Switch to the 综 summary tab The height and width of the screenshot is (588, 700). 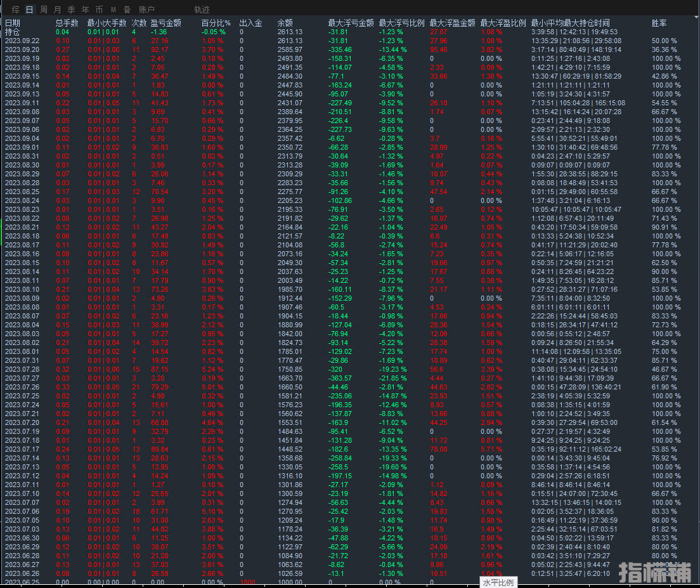[15, 10]
